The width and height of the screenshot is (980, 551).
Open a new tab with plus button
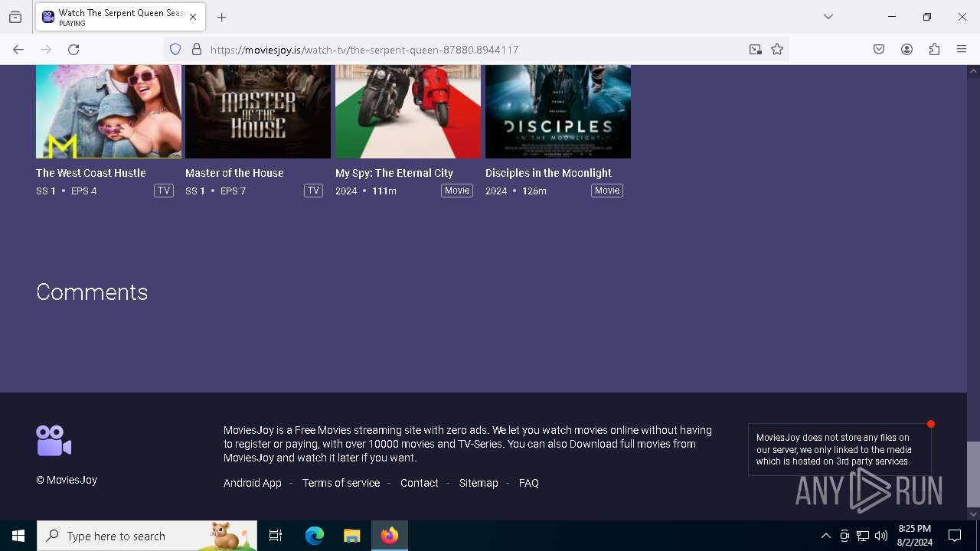point(222,17)
